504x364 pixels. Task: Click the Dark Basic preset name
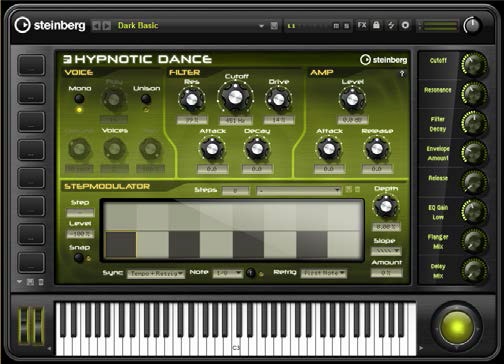click(x=138, y=26)
